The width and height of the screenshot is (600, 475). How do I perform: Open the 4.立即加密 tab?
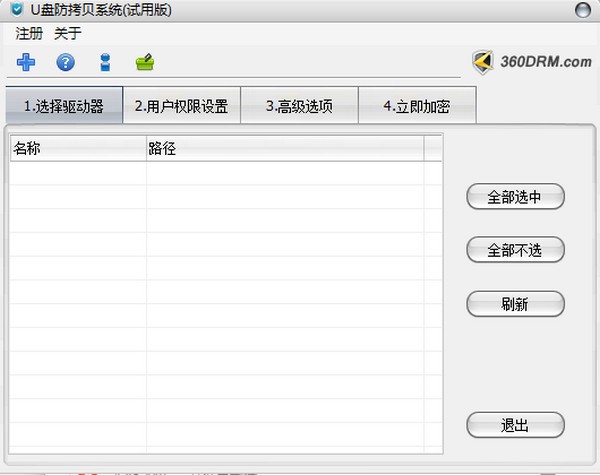(x=417, y=106)
